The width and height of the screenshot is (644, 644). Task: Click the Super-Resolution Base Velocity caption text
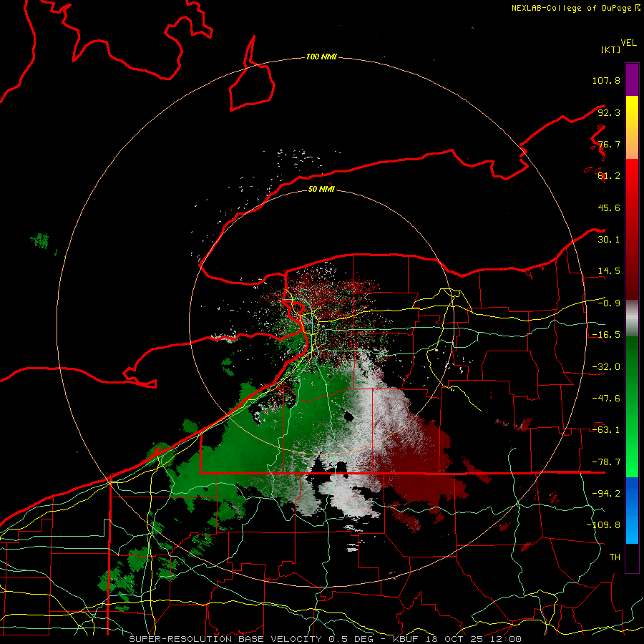tap(326, 639)
